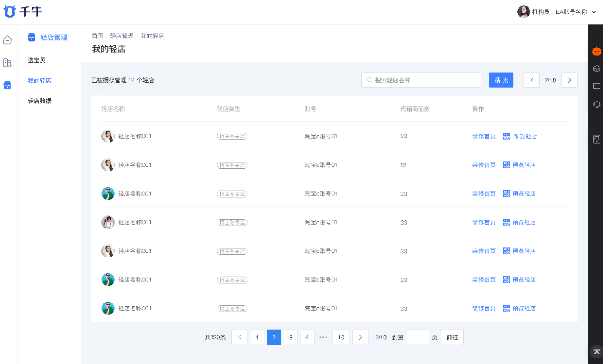Image resolution: width=603 pixels, height=364 pixels.
Task: Expand the account name dropdown arrow
Action: [x=593, y=12]
